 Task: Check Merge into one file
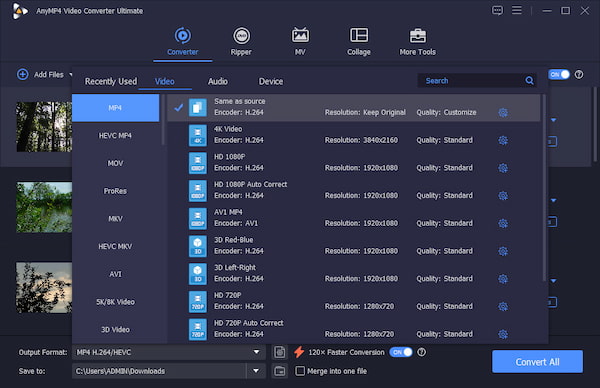click(300, 371)
